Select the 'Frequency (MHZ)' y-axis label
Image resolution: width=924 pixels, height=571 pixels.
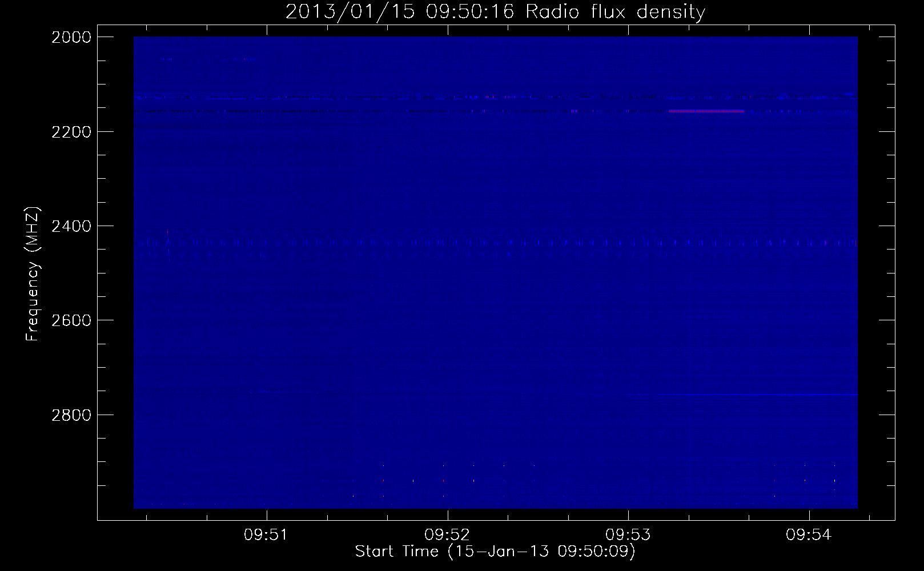click(33, 275)
